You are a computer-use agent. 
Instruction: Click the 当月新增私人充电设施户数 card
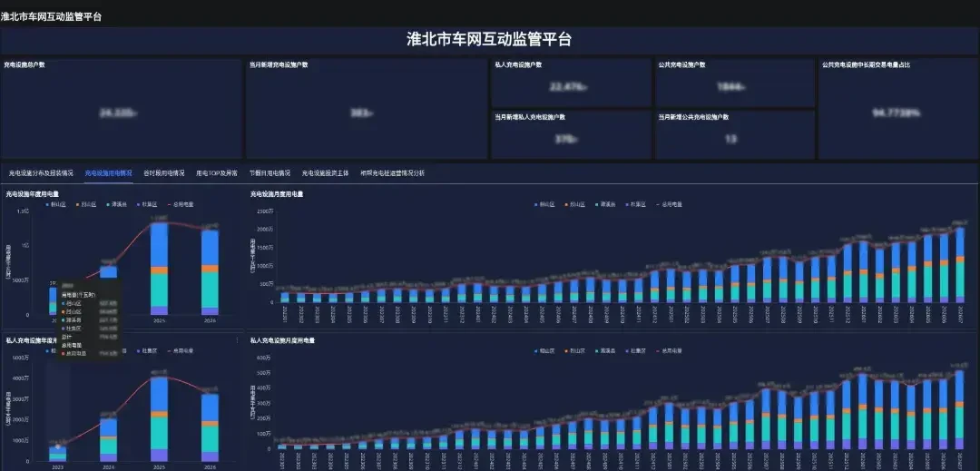[572, 134]
